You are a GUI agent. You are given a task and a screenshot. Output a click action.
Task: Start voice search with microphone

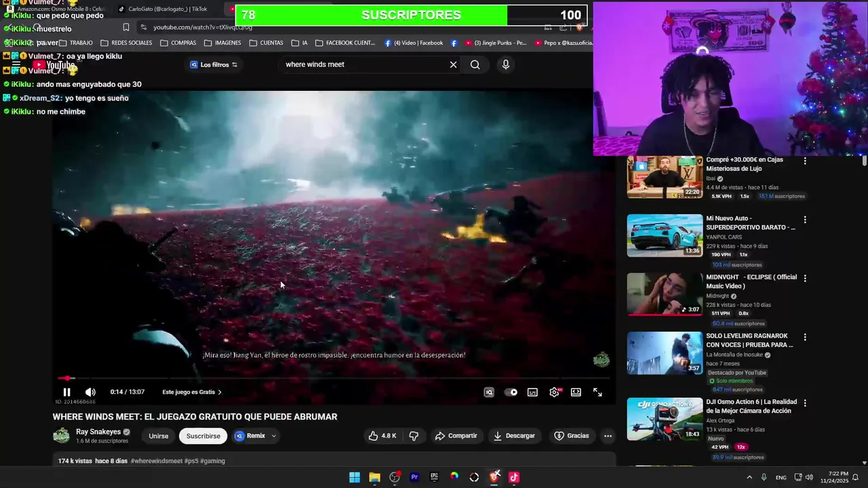(505, 64)
